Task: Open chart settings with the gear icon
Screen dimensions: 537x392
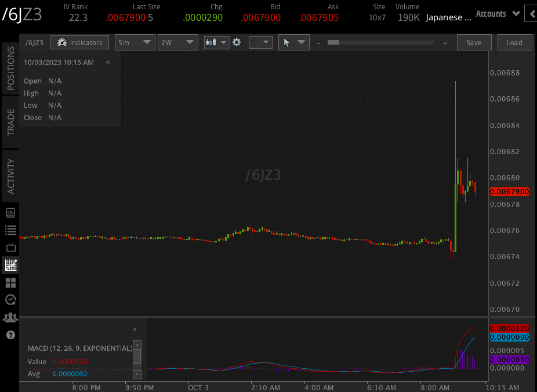Action: (x=237, y=42)
